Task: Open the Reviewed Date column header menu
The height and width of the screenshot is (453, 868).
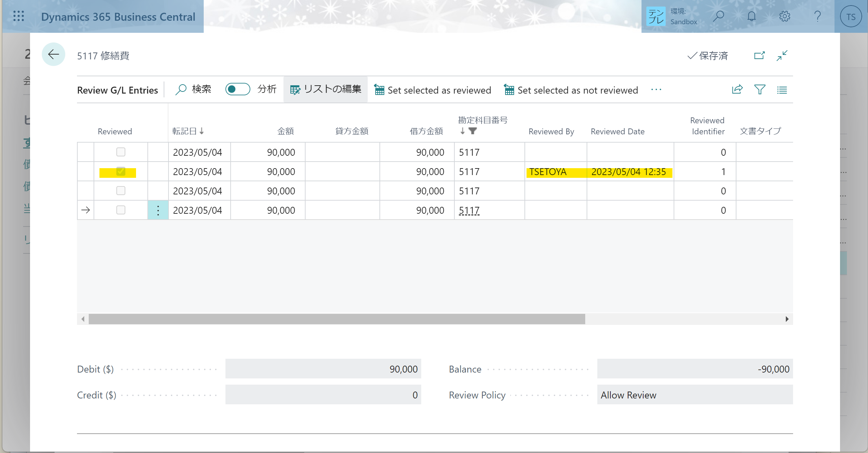Action: tap(618, 132)
